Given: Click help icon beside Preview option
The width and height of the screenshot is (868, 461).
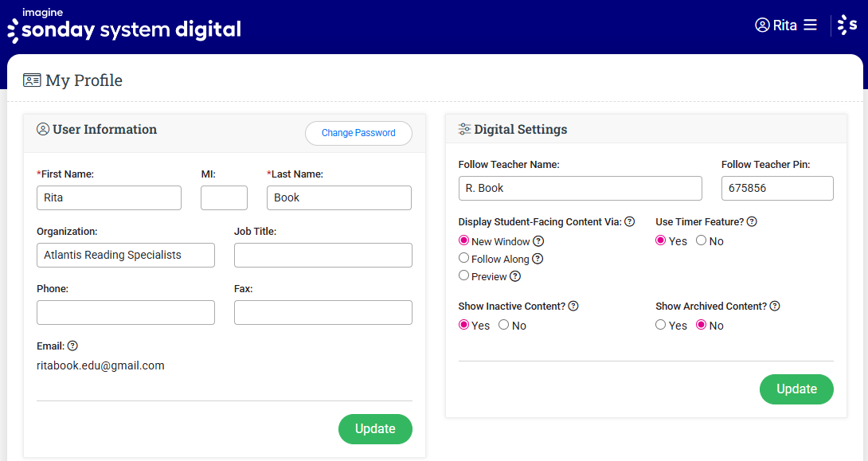Looking at the screenshot, I should (514, 276).
